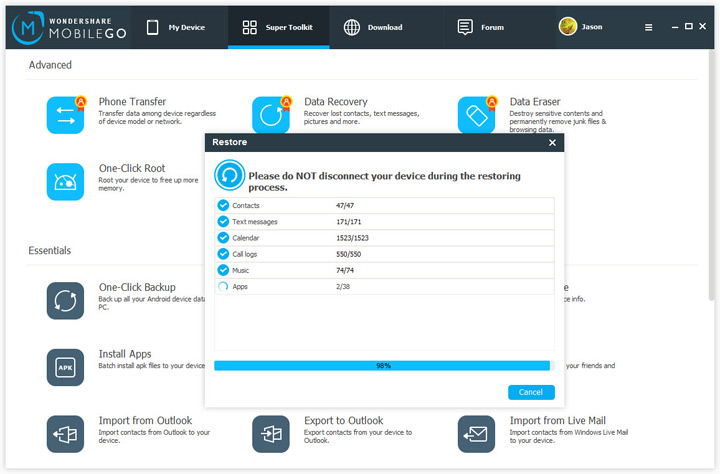Click the One-Click Root title
Screen dimensions: 720x474
pyautogui.click(x=132, y=168)
